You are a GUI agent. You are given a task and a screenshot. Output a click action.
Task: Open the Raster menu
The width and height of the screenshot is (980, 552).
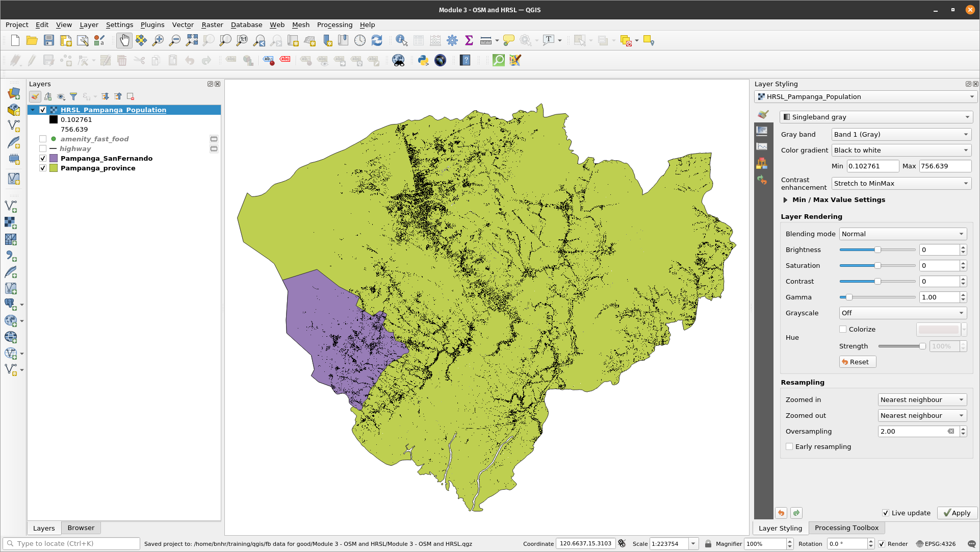(x=212, y=24)
